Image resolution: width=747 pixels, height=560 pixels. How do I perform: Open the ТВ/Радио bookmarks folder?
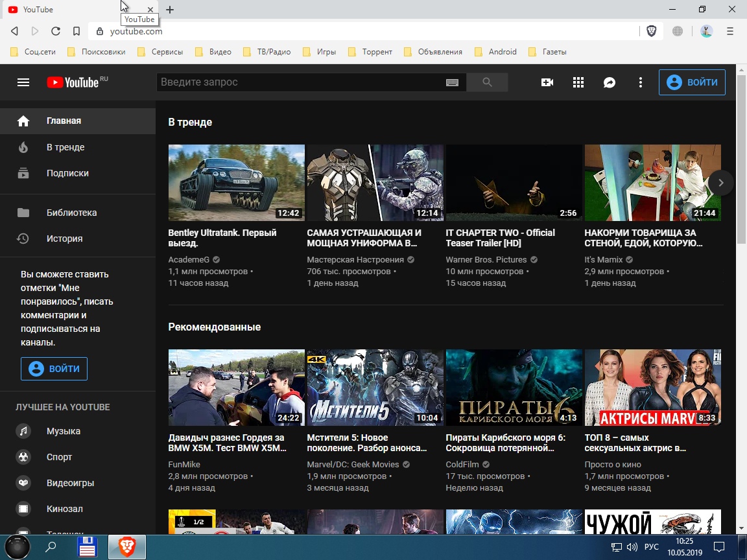click(x=267, y=52)
